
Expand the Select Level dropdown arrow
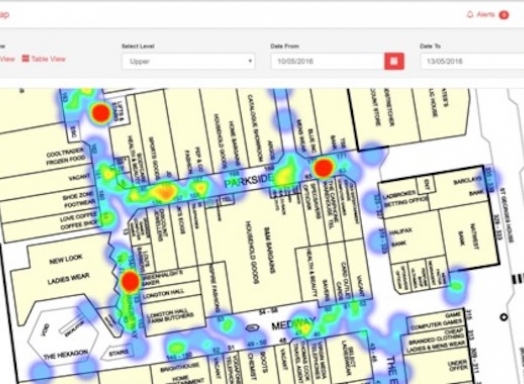(250, 61)
